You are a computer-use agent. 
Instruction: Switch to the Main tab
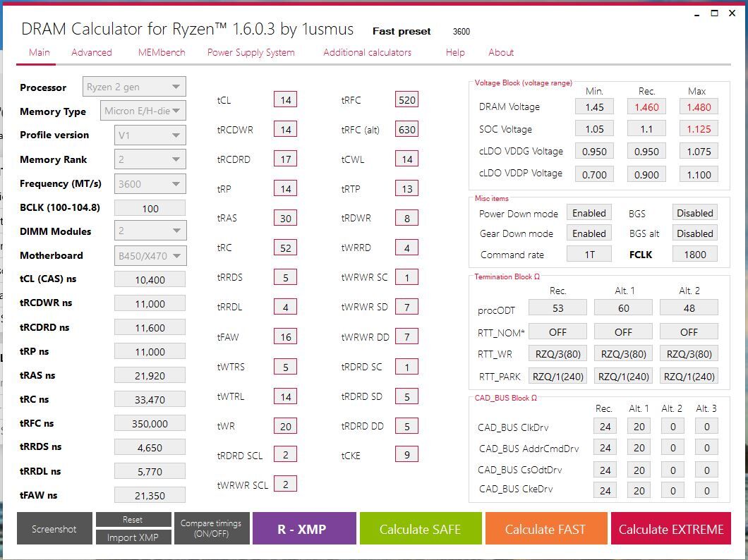(39, 52)
